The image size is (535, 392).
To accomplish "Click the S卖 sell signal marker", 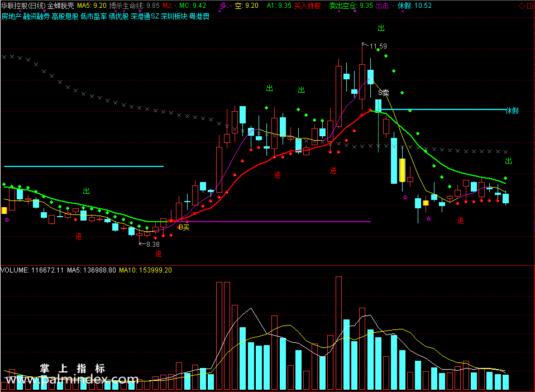I will [384, 93].
